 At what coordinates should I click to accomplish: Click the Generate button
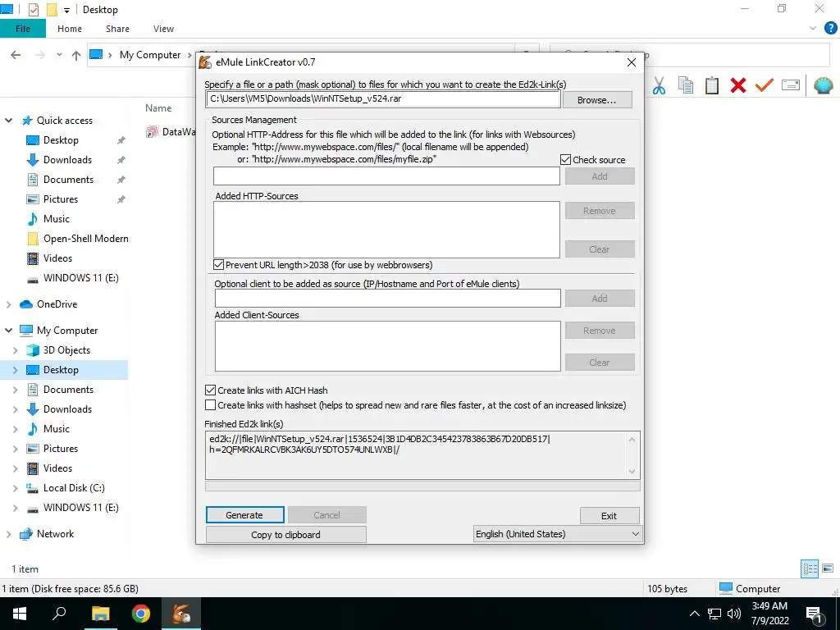(244, 515)
